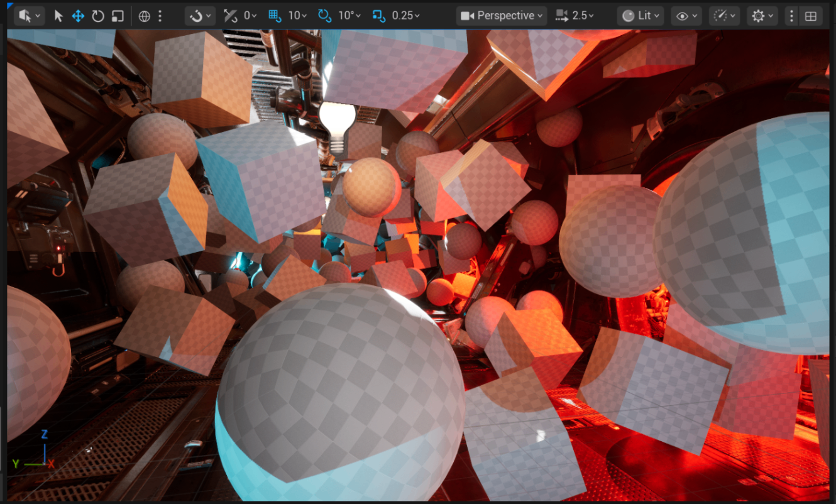Open viewport extra options vertical dots
Screen dimensions: 836x504
(x=791, y=16)
